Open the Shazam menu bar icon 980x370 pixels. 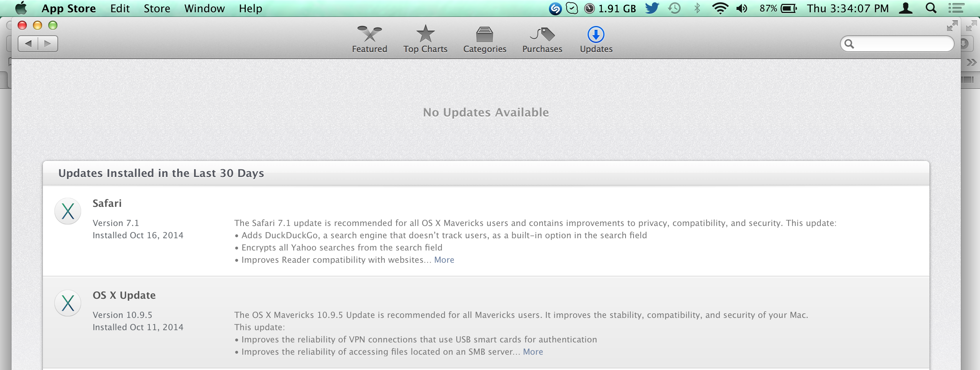pos(555,8)
